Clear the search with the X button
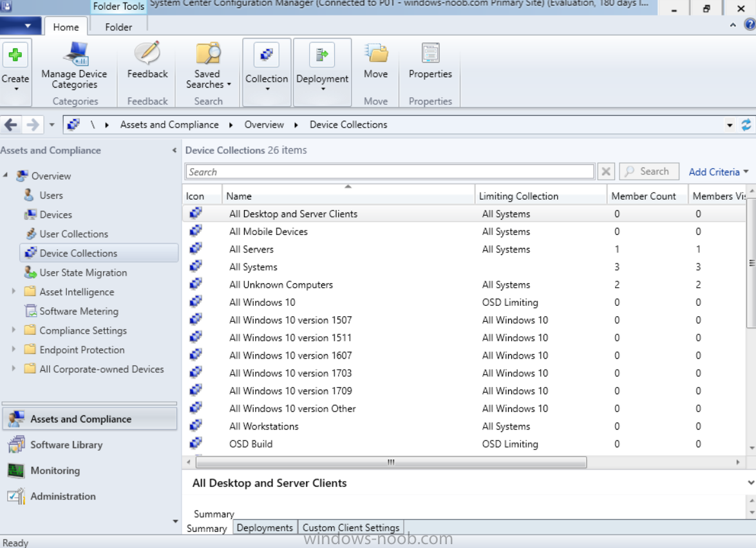 (x=606, y=171)
